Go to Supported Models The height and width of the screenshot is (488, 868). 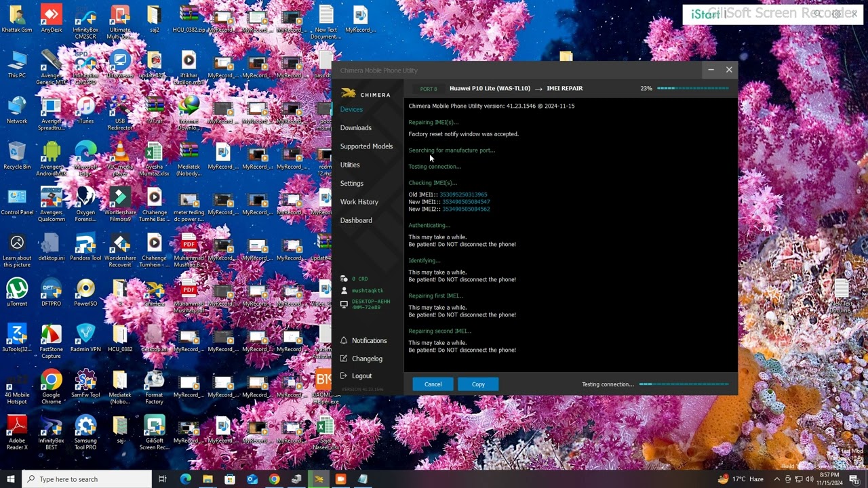tap(366, 146)
